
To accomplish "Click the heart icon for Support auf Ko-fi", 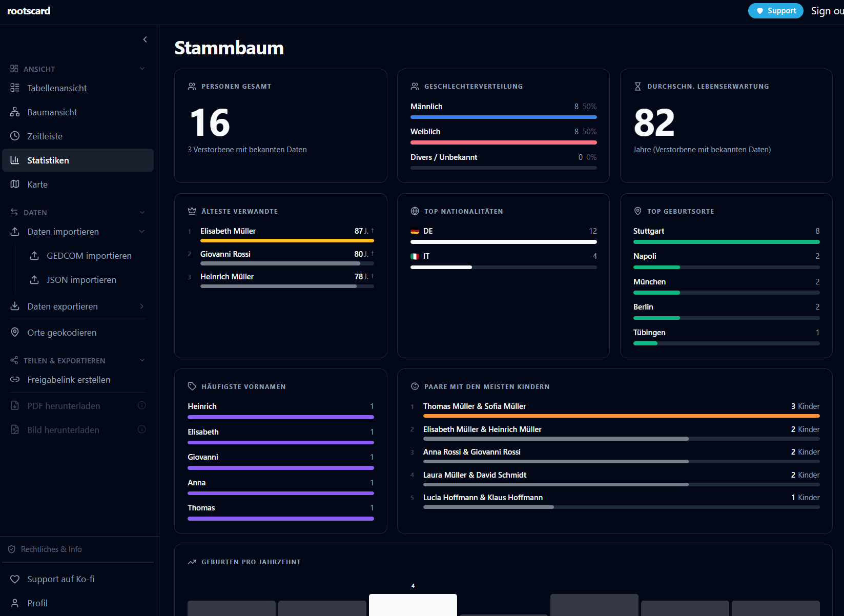I will click(x=15, y=579).
